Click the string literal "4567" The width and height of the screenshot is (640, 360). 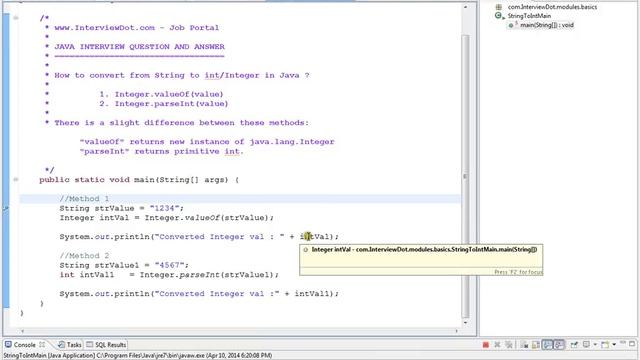pyautogui.click(x=171, y=265)
